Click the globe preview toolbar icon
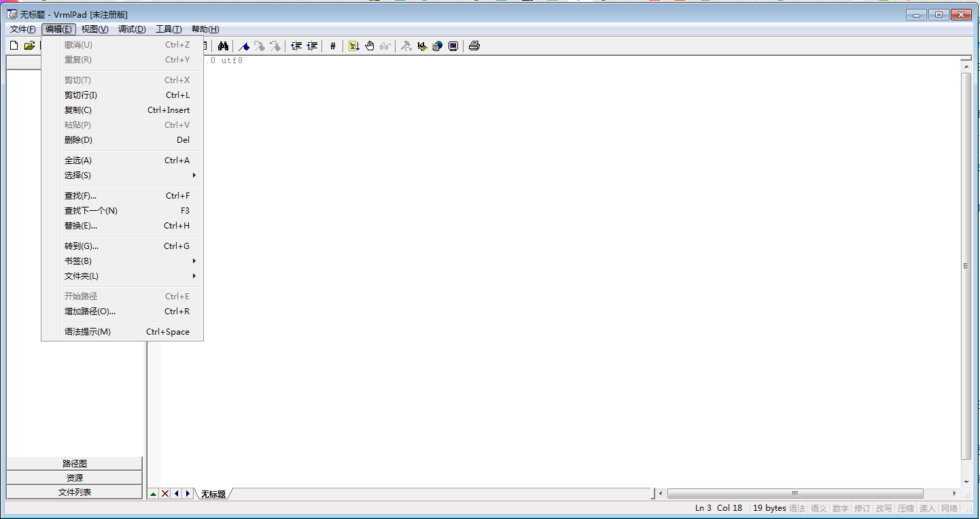The image size is (980, 519). (x=438, y=46)
